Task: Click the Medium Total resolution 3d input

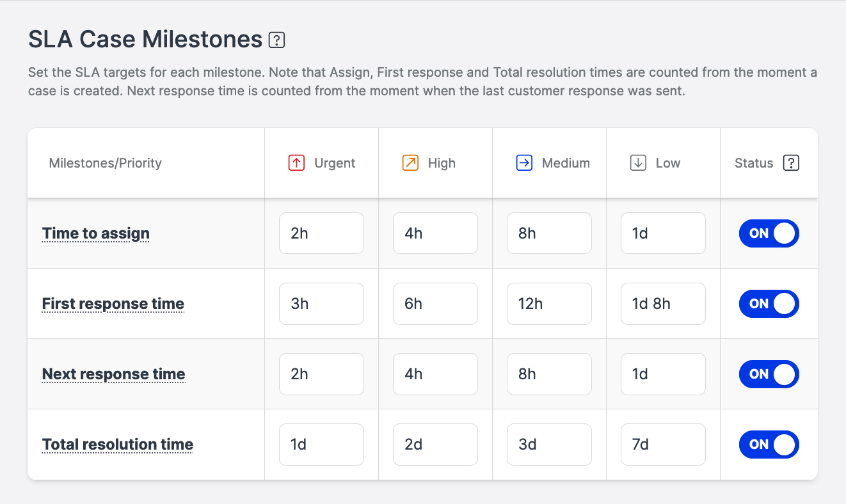Action: click(549, 445)
